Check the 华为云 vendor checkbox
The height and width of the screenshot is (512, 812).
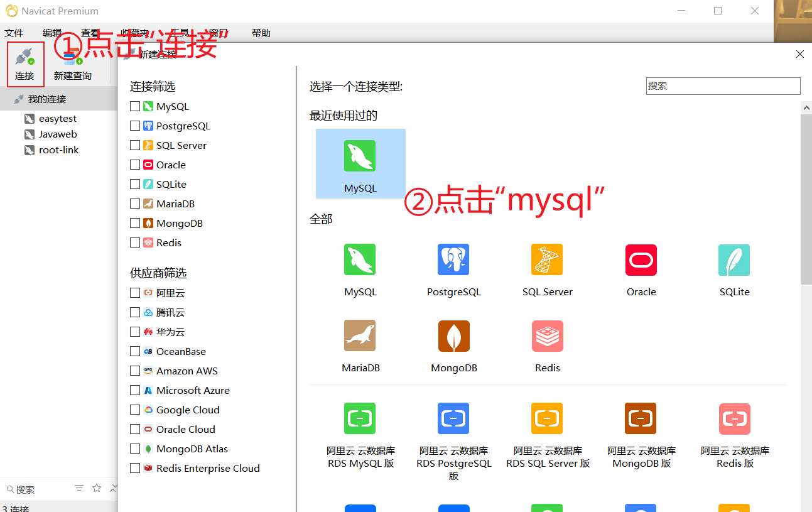point(135,332)
